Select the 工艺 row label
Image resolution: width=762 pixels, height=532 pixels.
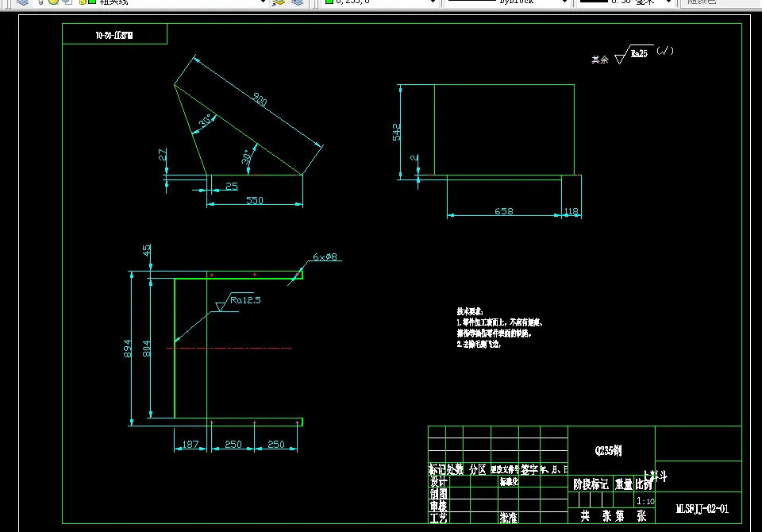438,518
